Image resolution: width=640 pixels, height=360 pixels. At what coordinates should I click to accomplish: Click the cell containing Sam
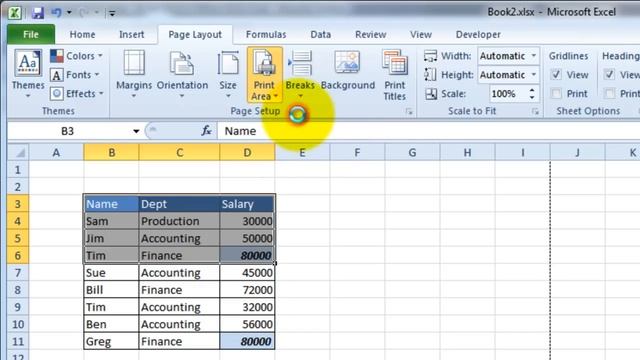[x=111, y=221]
